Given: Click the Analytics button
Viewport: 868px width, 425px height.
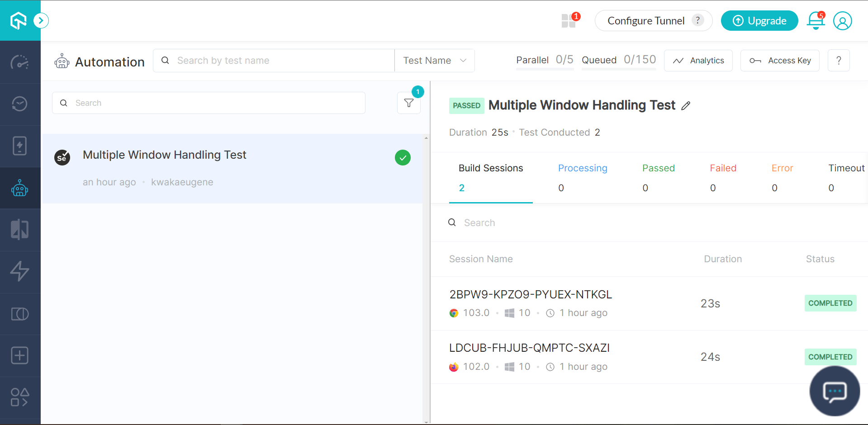Looking at the screenshot, I should [698, 60].
